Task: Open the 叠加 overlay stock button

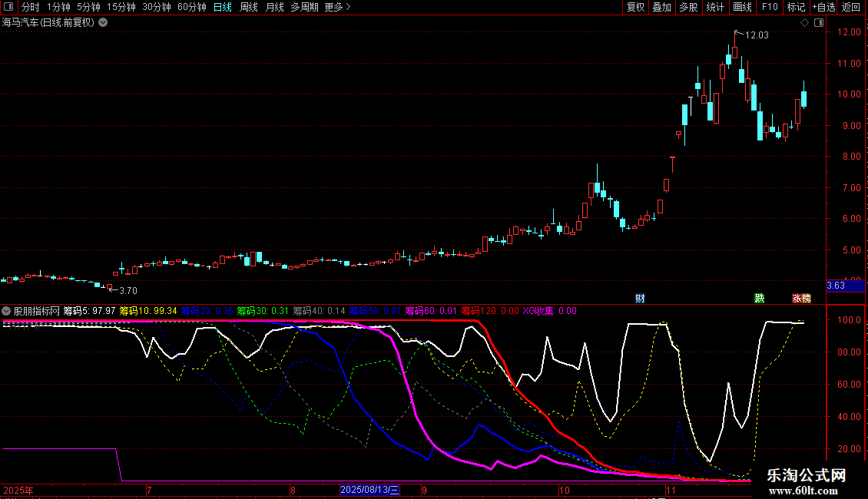Action: click(661, 8)
